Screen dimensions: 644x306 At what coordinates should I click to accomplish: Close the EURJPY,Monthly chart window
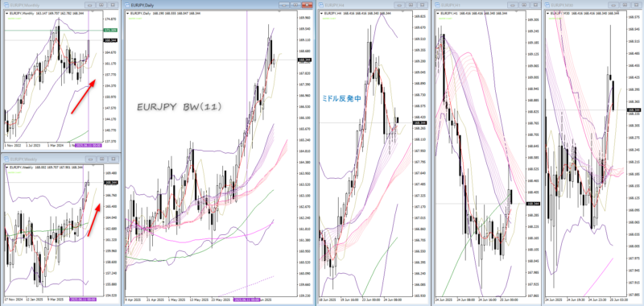[x=112, y=5]
